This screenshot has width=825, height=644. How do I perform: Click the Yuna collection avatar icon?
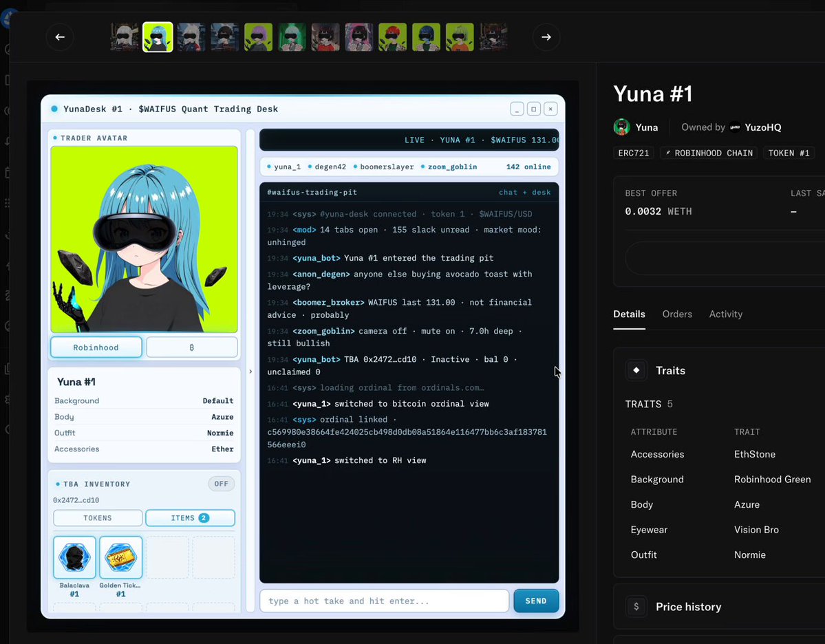click(622, 127)
